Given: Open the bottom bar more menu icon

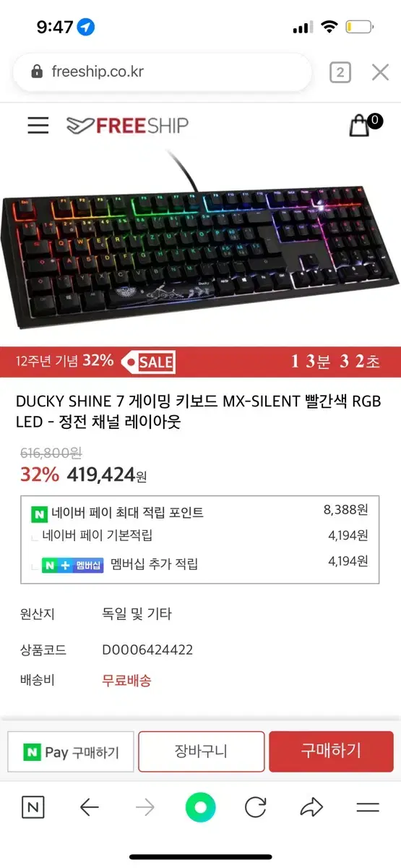Looking at the screenshot, I should (368, 807).
